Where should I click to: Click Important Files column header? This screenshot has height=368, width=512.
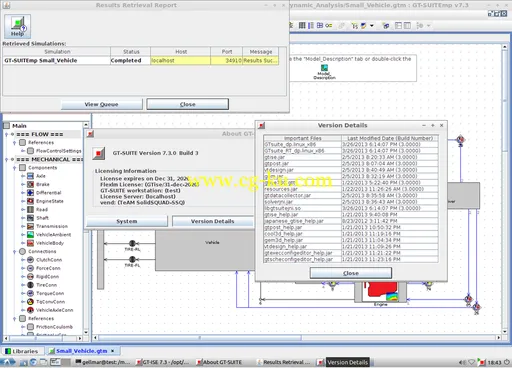click(x=303, y=138)
